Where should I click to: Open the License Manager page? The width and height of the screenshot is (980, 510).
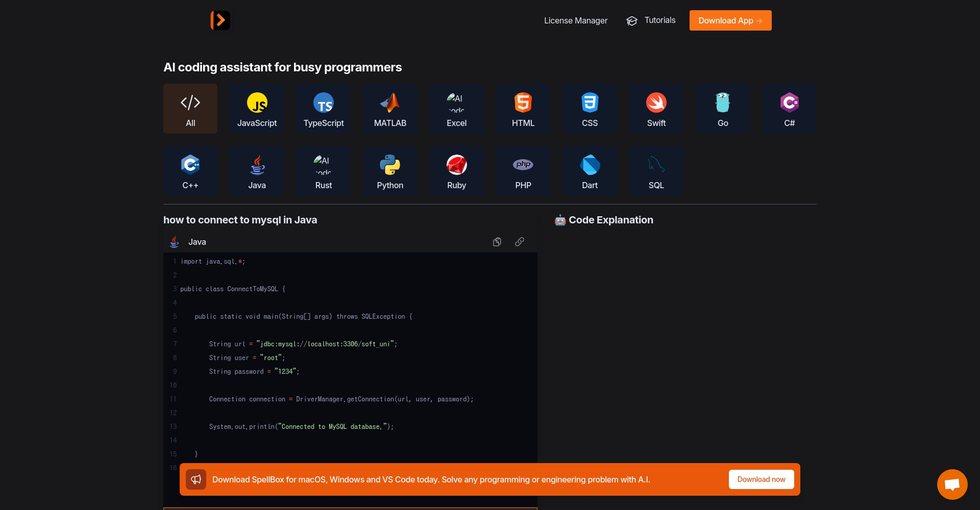click(575, 20)
